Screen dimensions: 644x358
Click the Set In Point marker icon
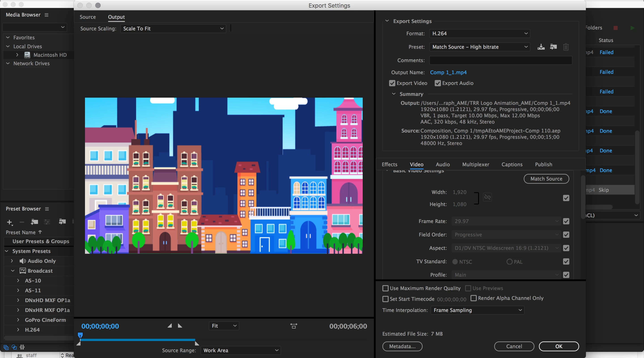coord(170,326)
